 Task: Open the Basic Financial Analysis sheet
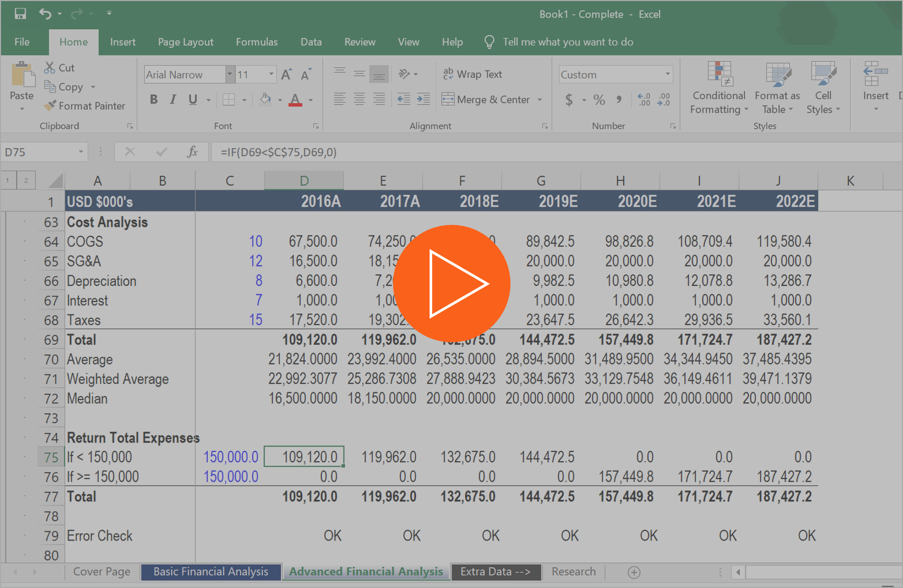pyautogui.click(x=211, y=572)
